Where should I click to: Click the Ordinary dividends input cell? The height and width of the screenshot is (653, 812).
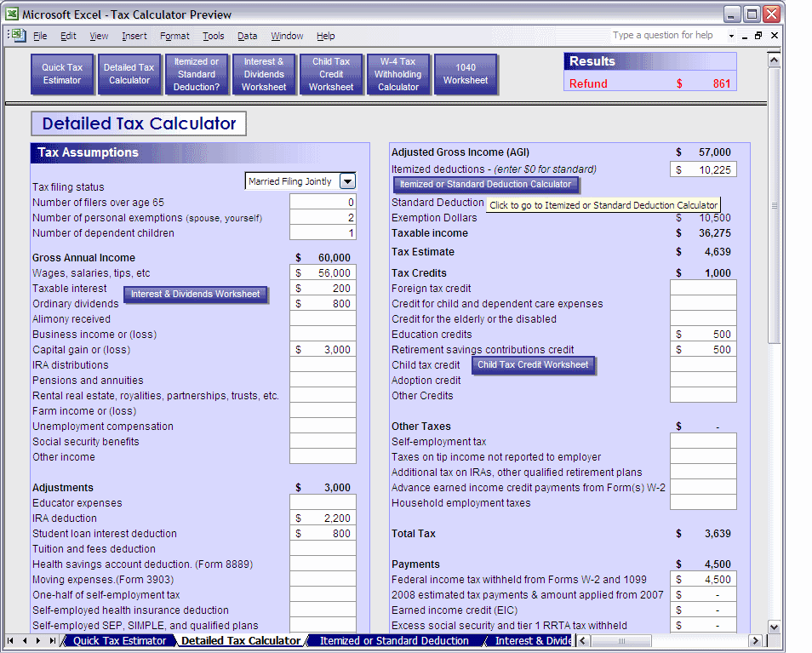click(323, 303)
